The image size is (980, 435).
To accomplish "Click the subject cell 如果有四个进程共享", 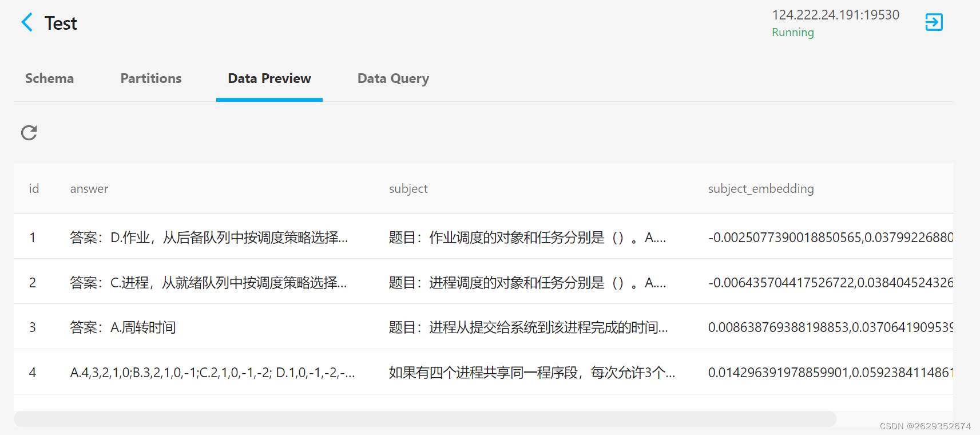I will pos(532,373).
